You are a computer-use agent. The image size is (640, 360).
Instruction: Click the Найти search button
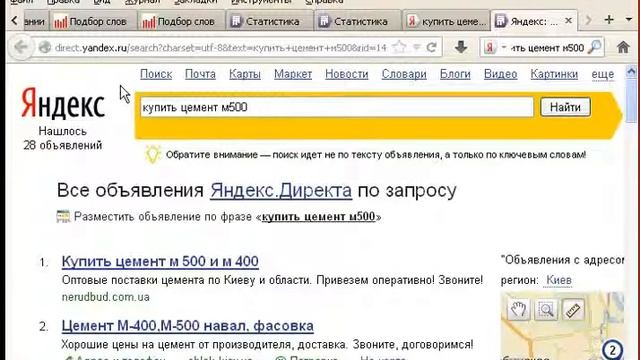coord(565,107)
